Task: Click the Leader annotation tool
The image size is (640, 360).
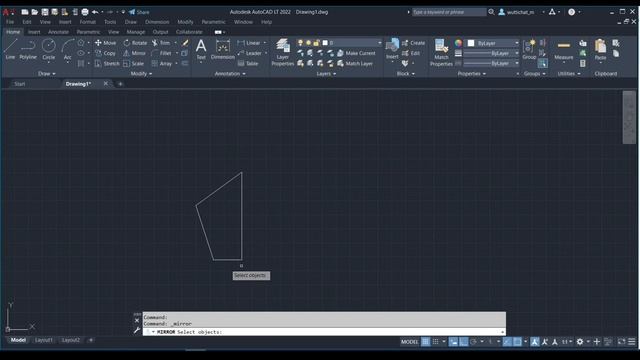Action: pyautogui.click(x=249, y=53)
